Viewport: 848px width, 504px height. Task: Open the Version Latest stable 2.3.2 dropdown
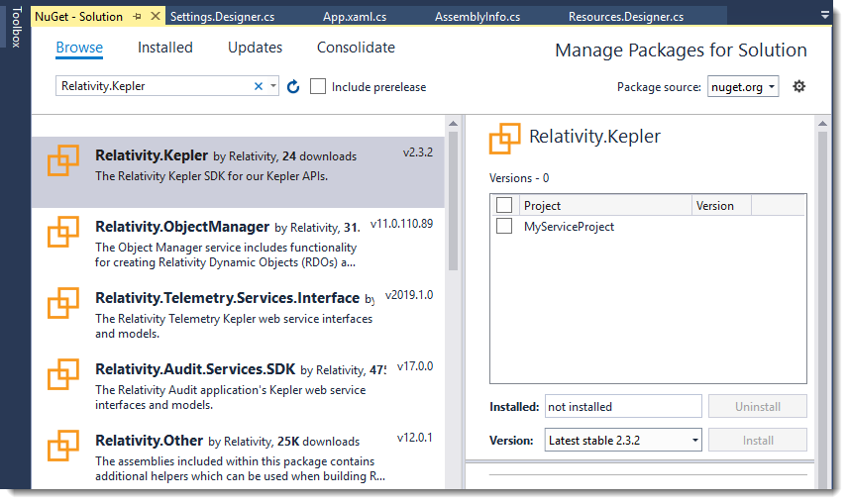[623, 441]
